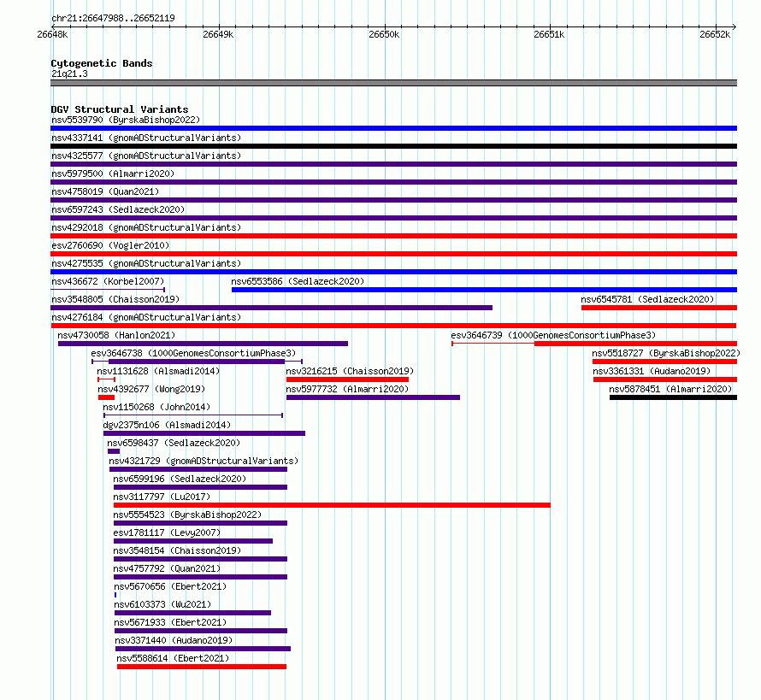Click the chr21:26647988..26652119 coordinate text

[x=113, y=18]
